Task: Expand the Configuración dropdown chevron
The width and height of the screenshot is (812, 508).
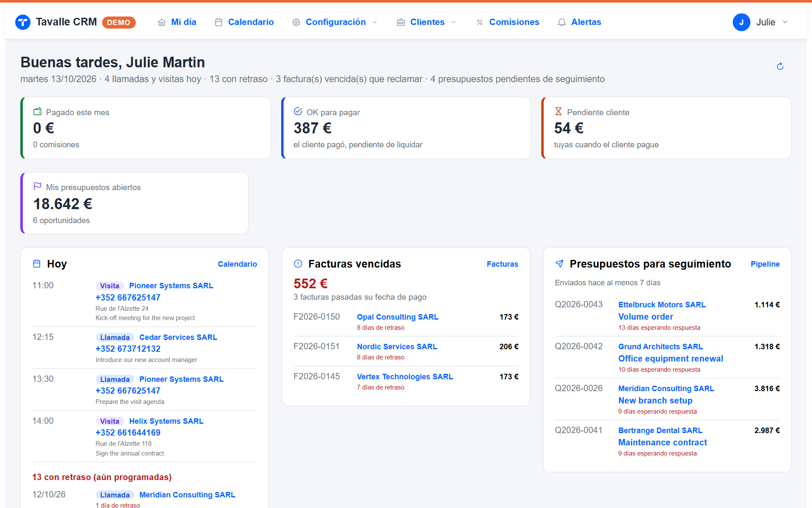Action: coord(375,22)
